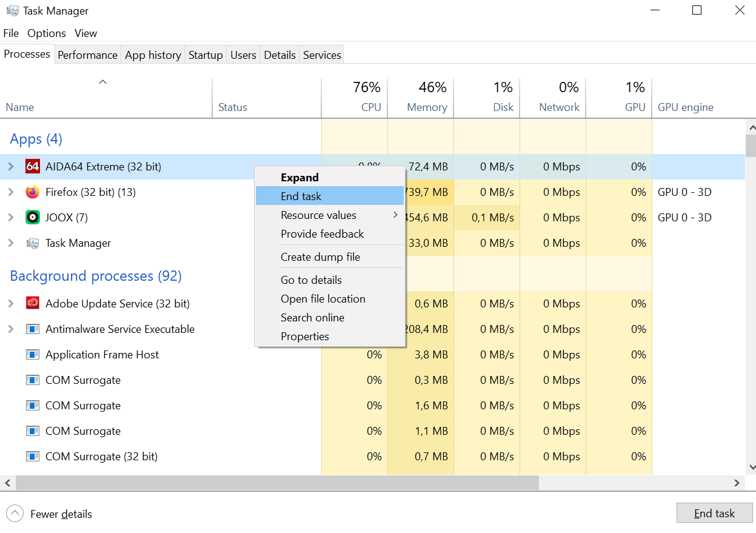The width and height of the screenshot is (756, 533).
Task: Sort by the CPU column header
Action: click(354, 98)
